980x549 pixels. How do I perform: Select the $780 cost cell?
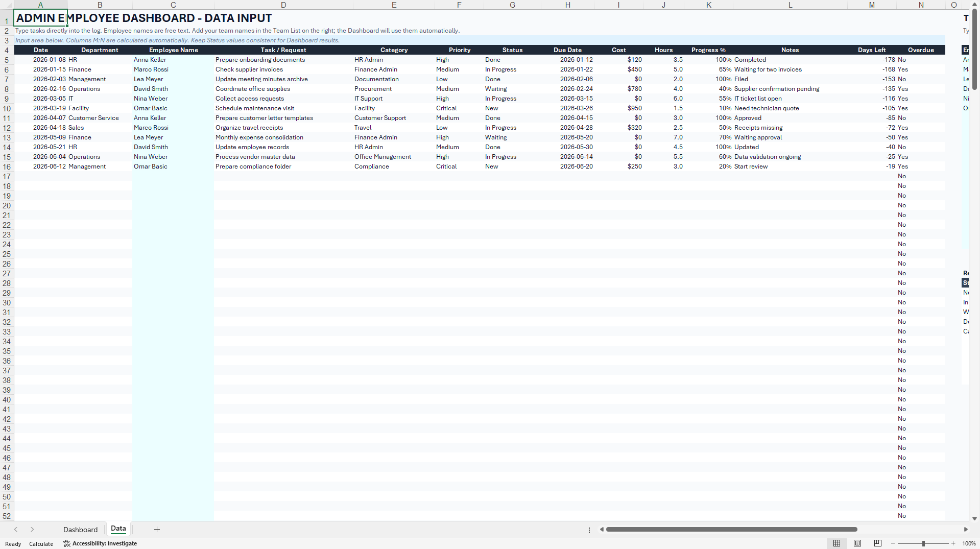click(618, 89)
